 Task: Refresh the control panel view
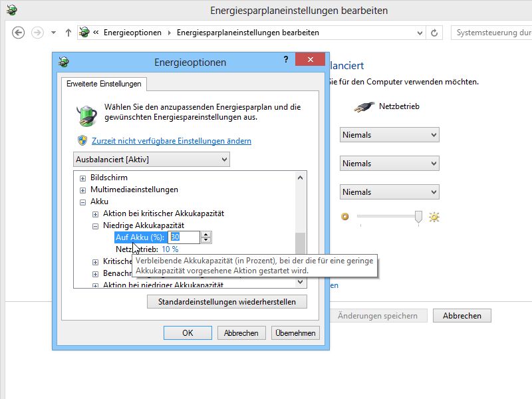pos(434,33)
